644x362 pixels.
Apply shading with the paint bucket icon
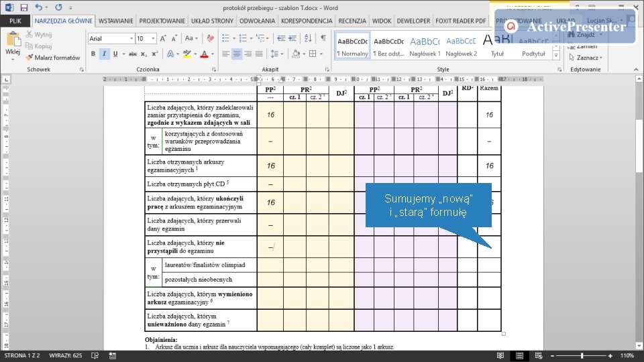click(296, 54)
